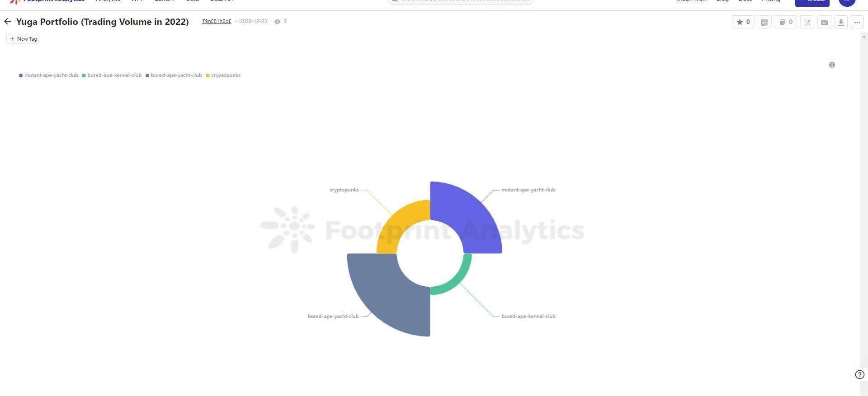Take a snapshot with the camera icon
The width and height of the screenshot is (868, 396).
click(x=824, y=22)
